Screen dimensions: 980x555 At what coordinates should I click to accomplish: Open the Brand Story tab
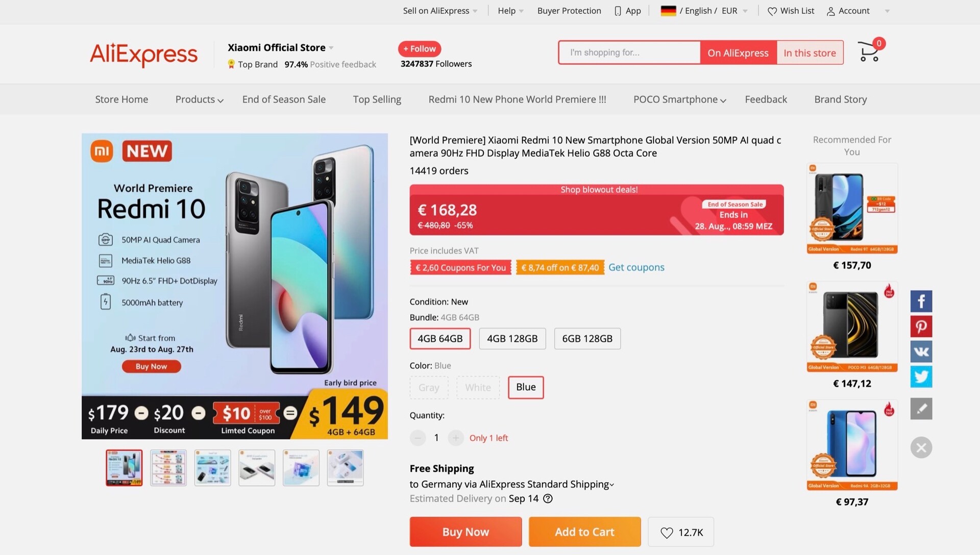tap(840, 99)
